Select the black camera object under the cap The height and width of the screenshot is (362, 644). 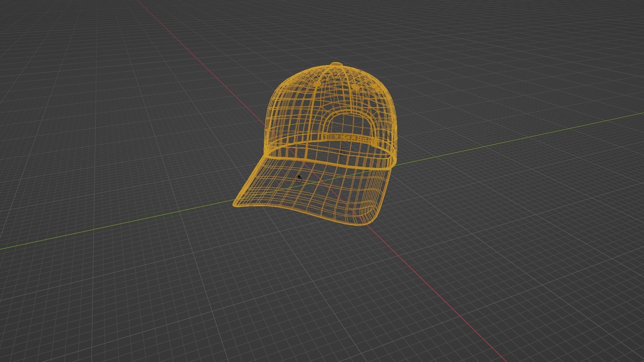click(299, 178)
